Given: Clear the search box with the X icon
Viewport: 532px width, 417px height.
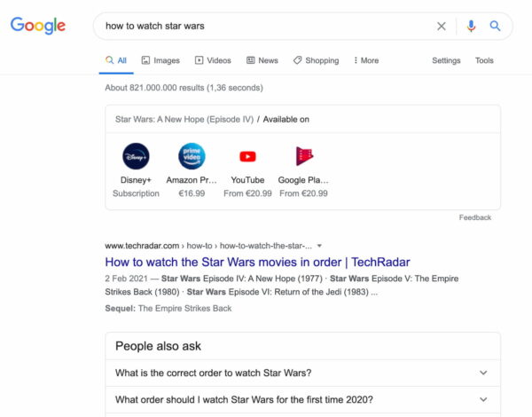Looking at the screenshot, I should (x=441, y=26).
